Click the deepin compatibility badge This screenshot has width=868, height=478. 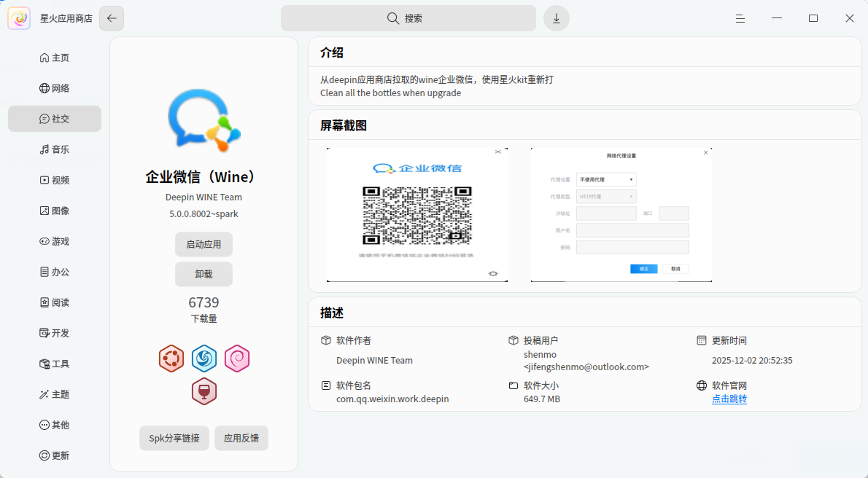click(x=204, y=358)
